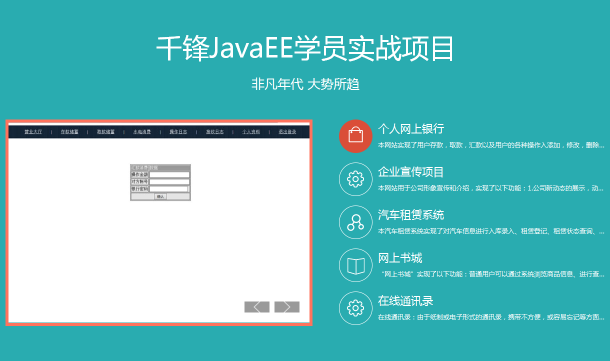610x361 pixels.
Task: Click the description under 在线通讯录
Action: [491, 317]
